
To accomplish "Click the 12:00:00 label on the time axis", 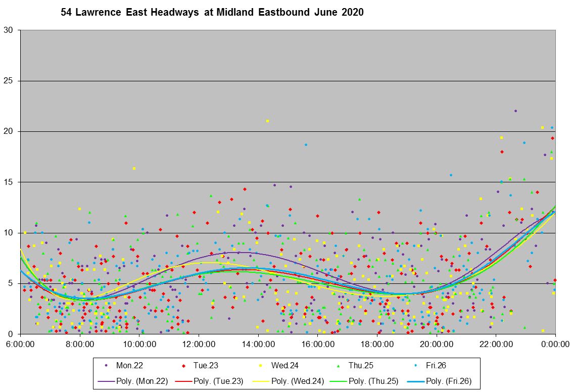I will [199, 344].
